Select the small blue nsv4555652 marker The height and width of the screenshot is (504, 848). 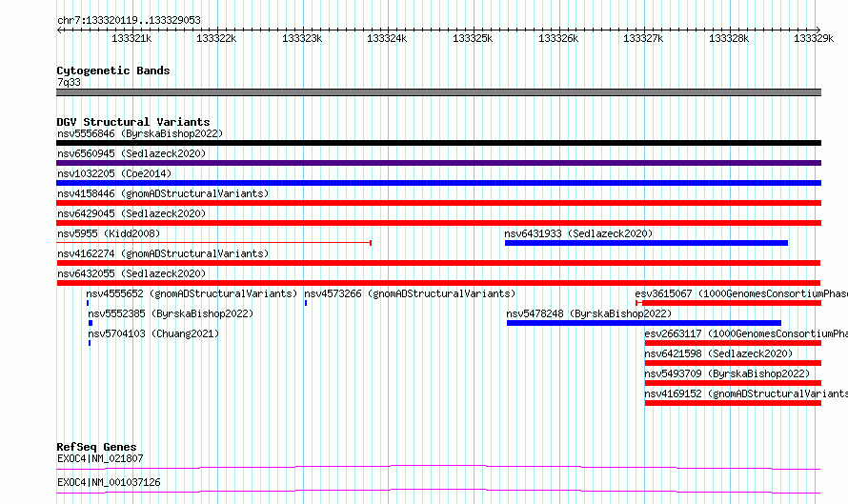point(88,303)
